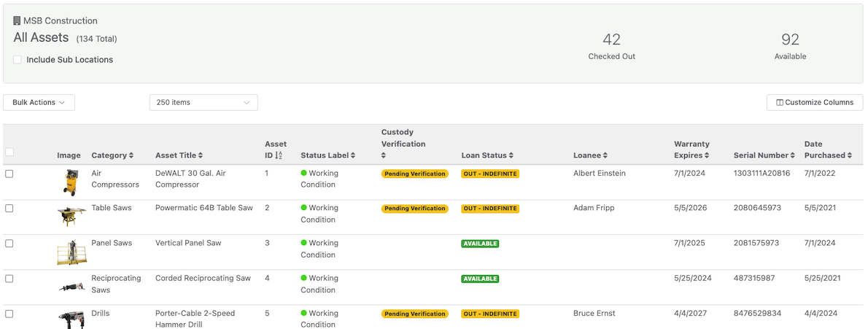Viewport: 868px width, 329px height.
Task: Click the All Assets heading
Action: click(x=41, y=38)
